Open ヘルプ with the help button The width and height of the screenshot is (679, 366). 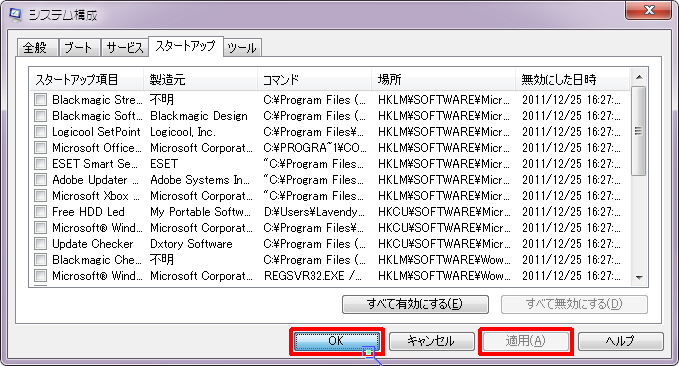pyautogui.click(x=621, y=341)
